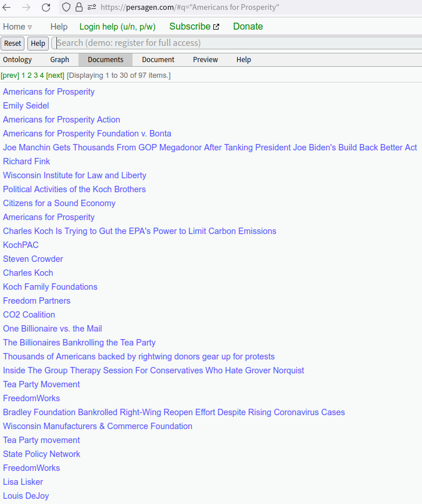The image size is (422, 504).
Task: Go to results page 2
Action: (x=29, y=75)
